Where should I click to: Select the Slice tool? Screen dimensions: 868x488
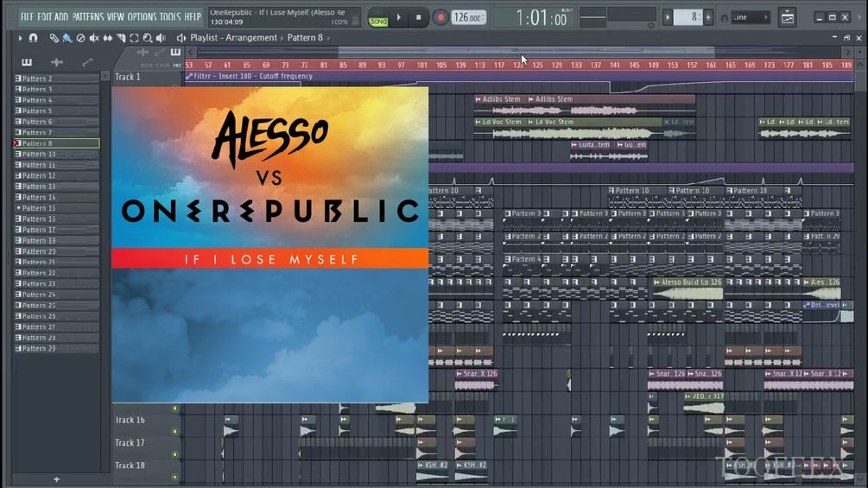[121, 38]
